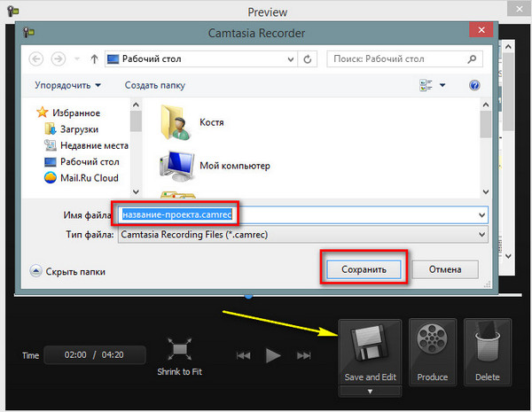
Task: Skip to the beginning of recording
Action: [243, 355]
